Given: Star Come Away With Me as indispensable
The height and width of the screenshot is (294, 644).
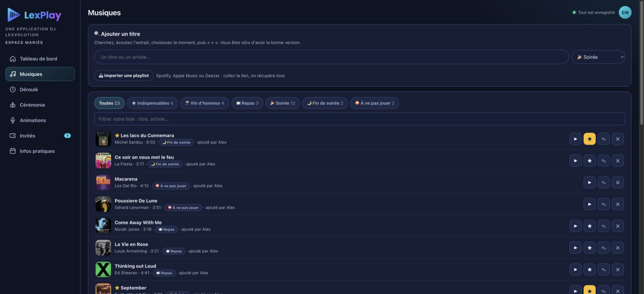Looking at the screenshot, I should [590, 226].
